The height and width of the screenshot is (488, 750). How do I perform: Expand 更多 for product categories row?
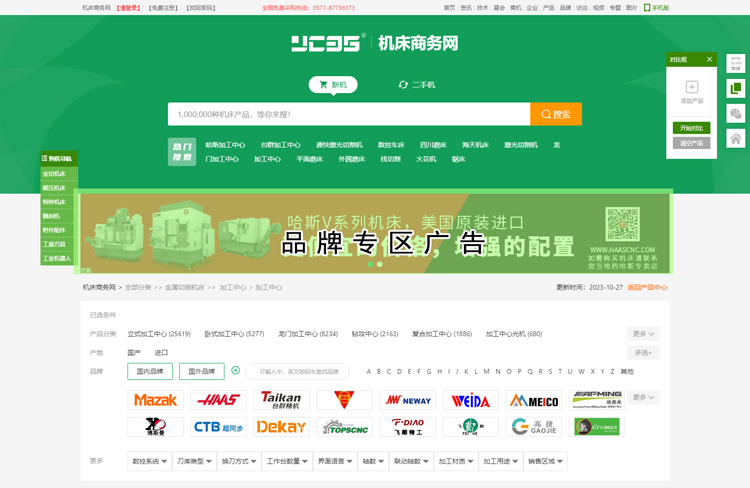coord(643,334)
